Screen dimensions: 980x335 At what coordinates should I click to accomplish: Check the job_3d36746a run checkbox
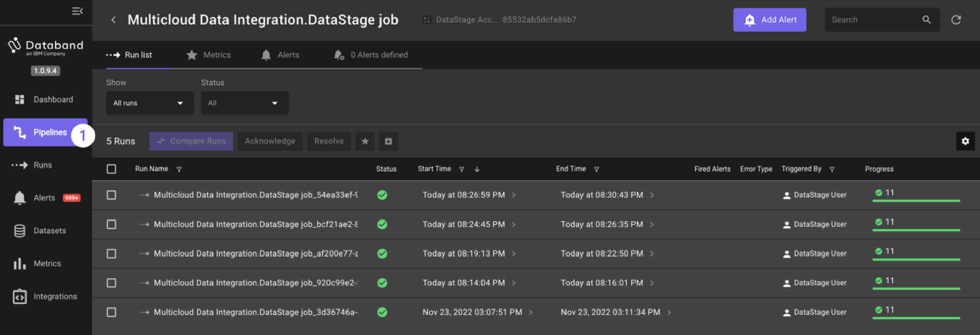click(111, 312)
